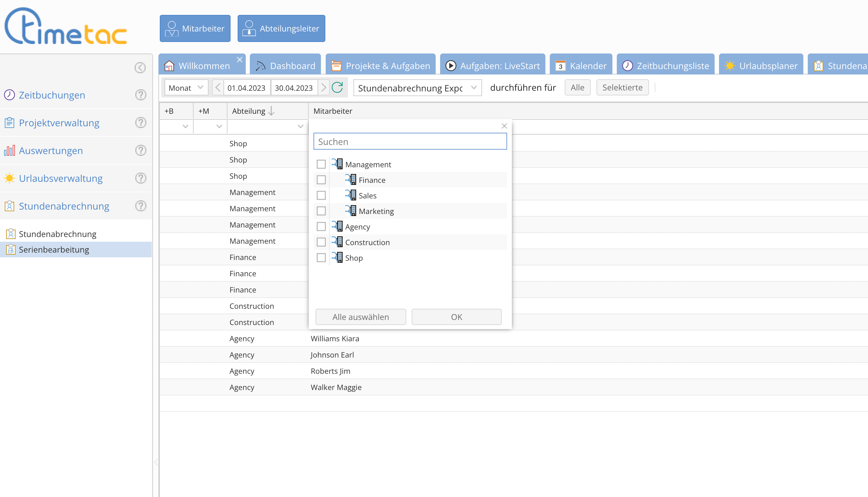
Task: Click Alle auswählen in the popup
Action: point(361,317)
